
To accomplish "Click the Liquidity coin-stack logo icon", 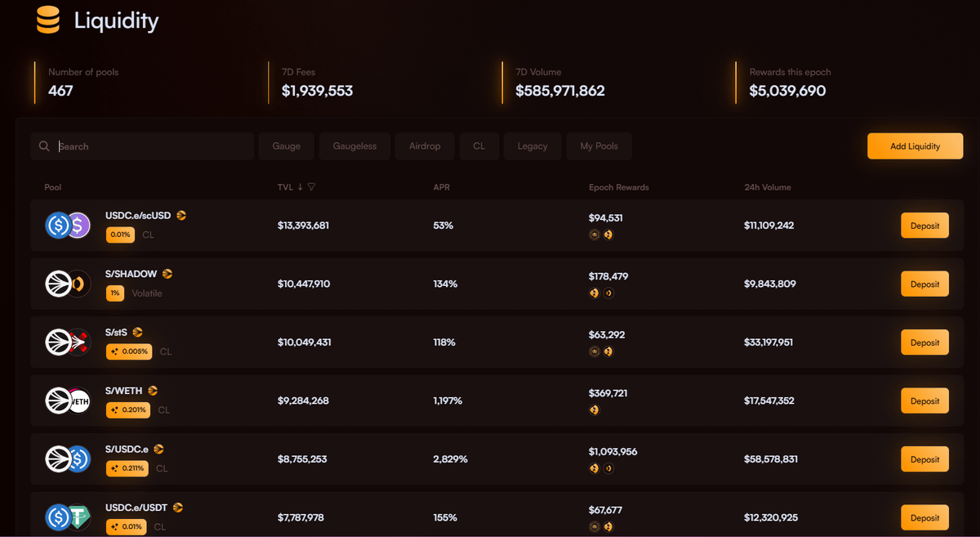I will [x=48, y=20].
